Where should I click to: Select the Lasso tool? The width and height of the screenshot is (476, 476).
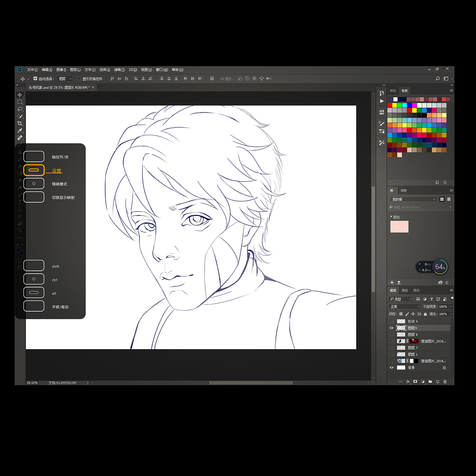(x=20, y=109)
